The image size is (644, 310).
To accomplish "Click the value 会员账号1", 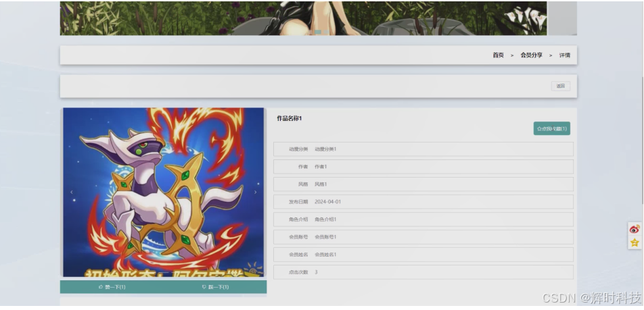I will pos(325,237).
